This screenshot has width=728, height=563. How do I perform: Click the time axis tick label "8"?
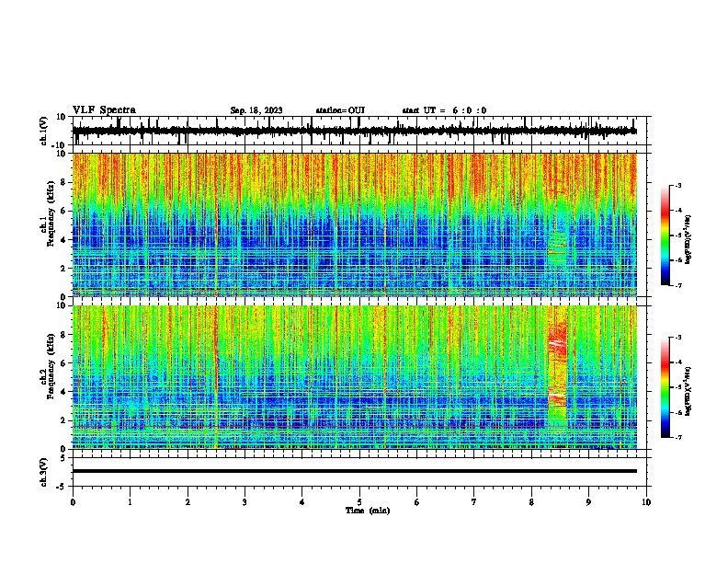point(531,502)
